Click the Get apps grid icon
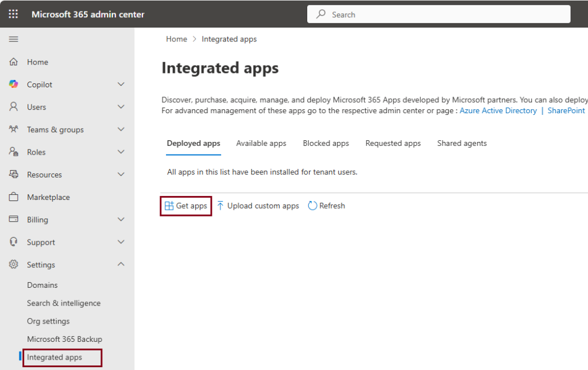588x370 pixels. point(169,206)
